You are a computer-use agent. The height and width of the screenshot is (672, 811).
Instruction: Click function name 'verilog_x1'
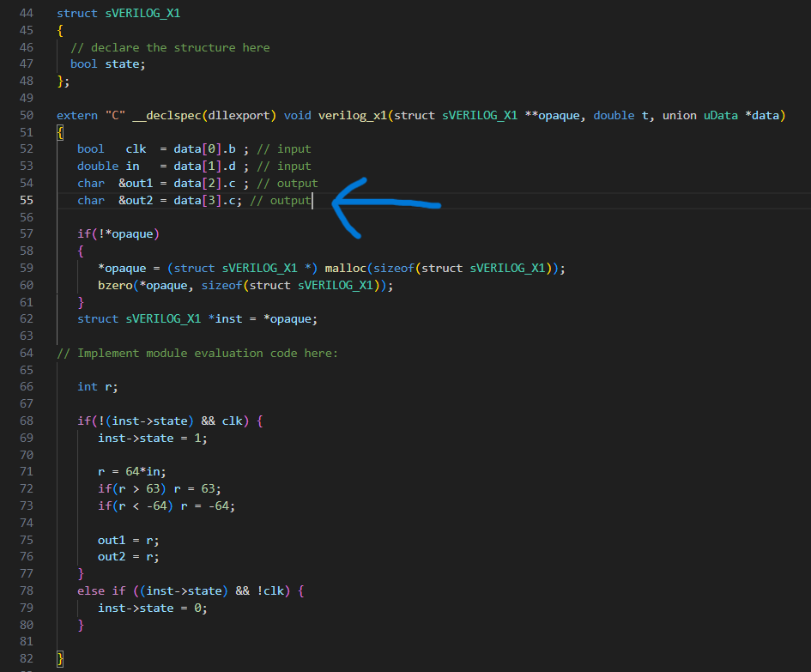tap(352, 115)
